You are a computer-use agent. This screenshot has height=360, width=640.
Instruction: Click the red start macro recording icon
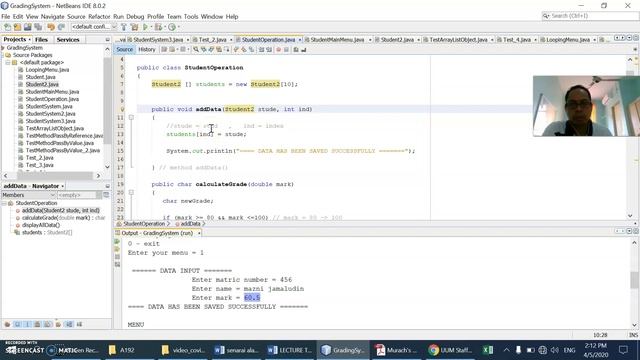pyautogui.click(x=278, y=49)
